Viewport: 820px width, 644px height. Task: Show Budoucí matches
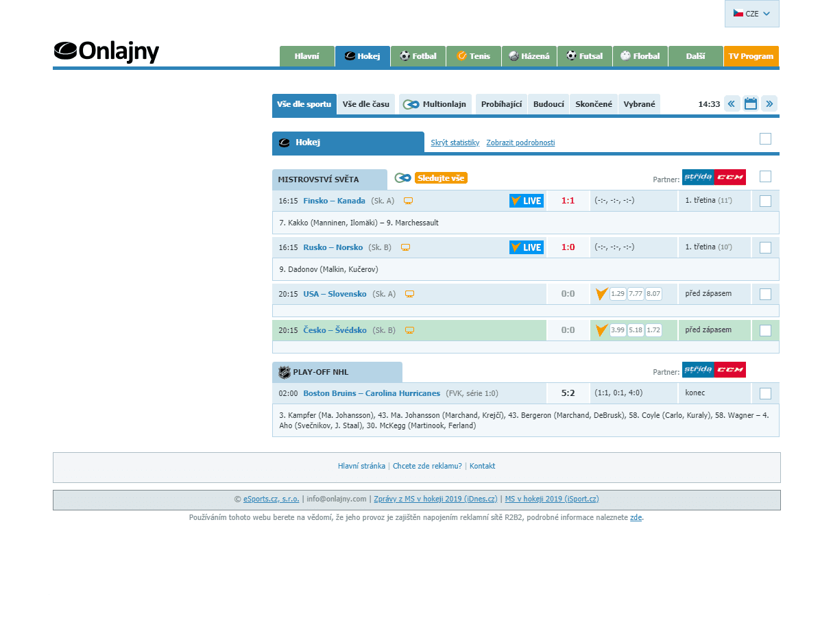pyautogui.click(x=548, y=104)
